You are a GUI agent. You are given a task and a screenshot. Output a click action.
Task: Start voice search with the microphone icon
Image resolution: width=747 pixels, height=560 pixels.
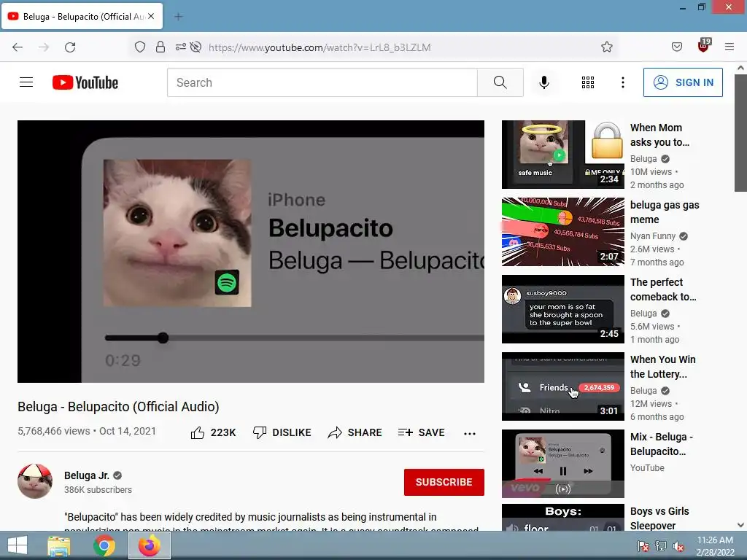coord(544,82)
